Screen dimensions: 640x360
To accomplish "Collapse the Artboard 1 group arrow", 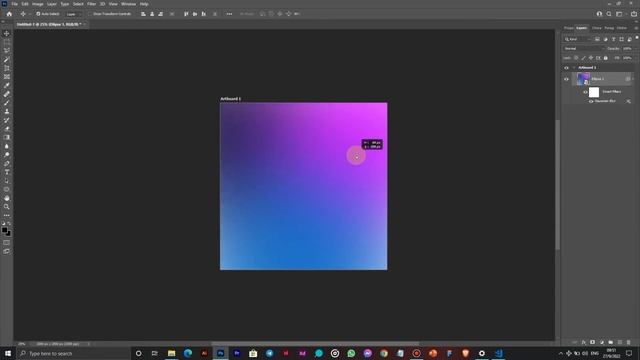I will [573, 68].
